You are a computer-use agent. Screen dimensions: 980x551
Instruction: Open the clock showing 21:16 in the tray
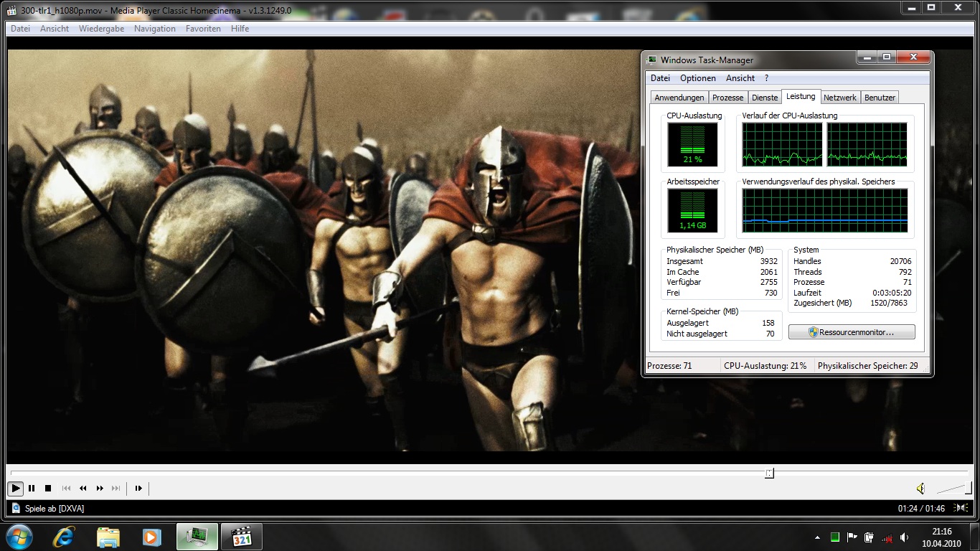(942, 537)
